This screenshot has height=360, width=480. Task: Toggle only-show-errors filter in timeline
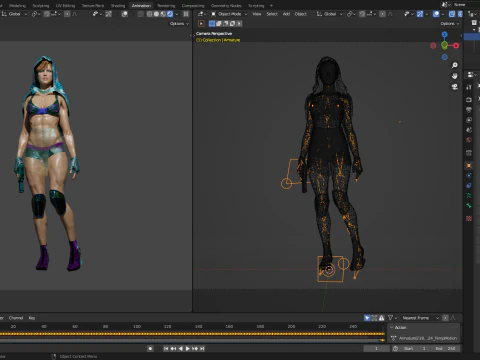[381, 318]
